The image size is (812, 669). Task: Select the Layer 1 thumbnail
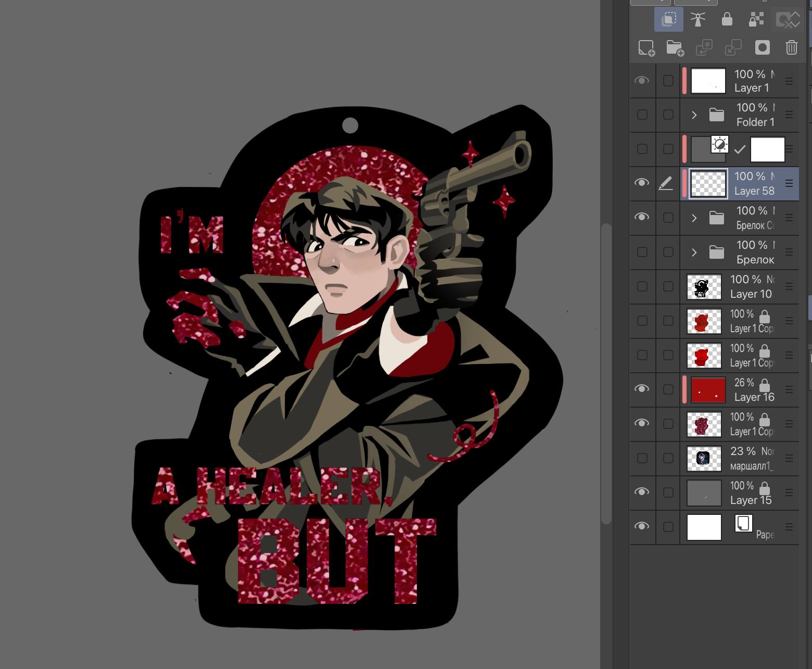(708, 81)
